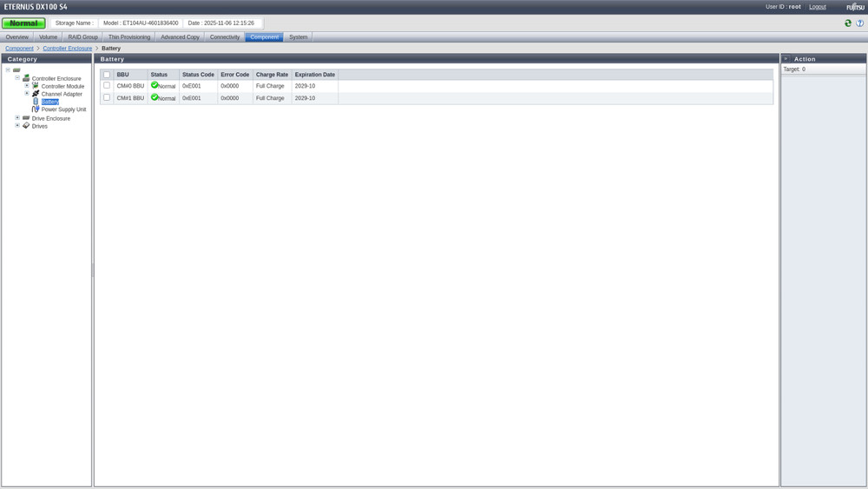
Task: Click the Channel Adapter plug icon
Action: click(36, 94)
